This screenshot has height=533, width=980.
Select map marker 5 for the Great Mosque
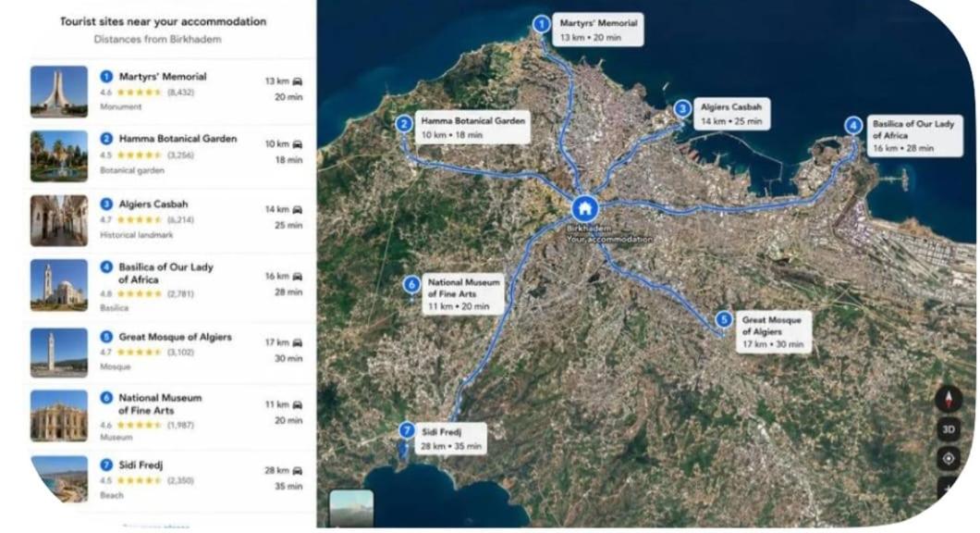[x=723, y=320]
